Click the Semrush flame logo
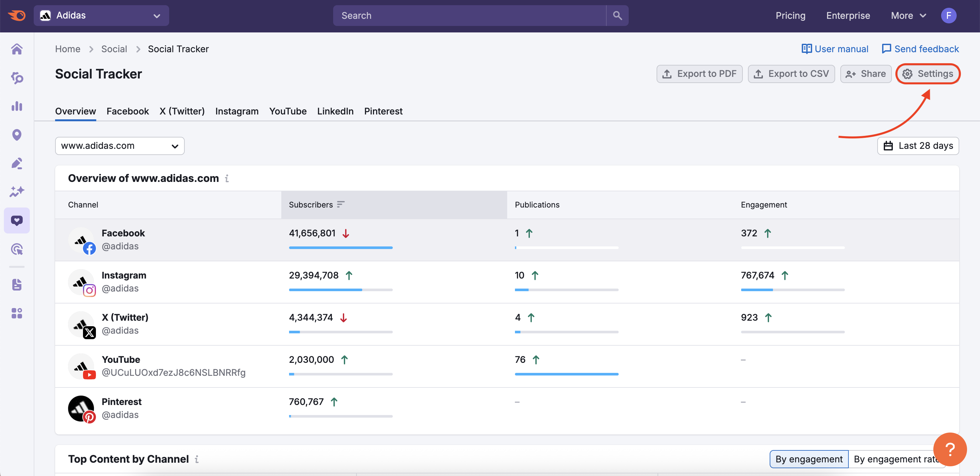This screenshot has height=476, width=980. [x=17, y=16]
